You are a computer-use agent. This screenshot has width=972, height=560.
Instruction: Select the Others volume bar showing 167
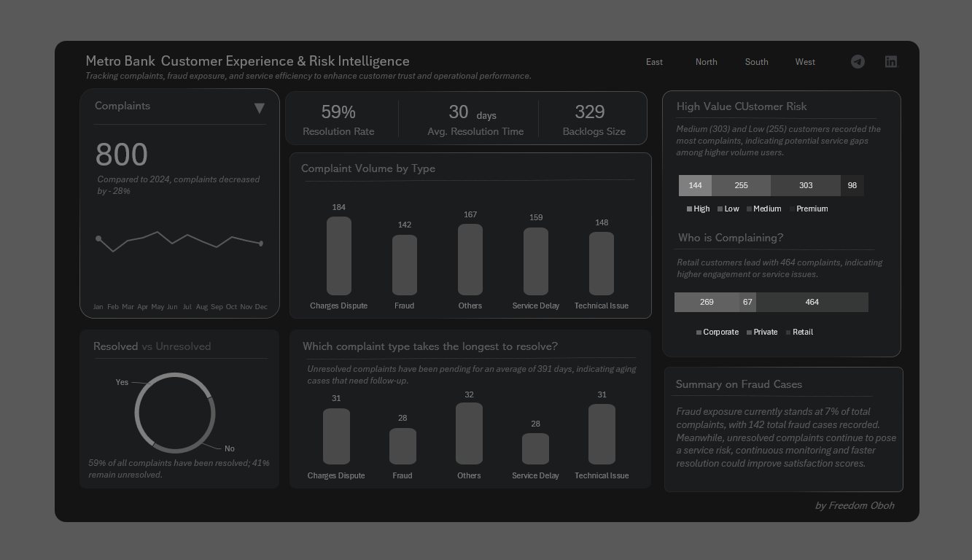point(470,260)
